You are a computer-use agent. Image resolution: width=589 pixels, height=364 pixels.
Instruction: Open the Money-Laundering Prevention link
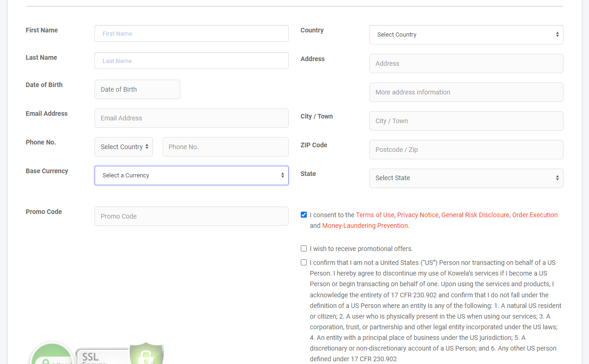(x=365, y=226)
